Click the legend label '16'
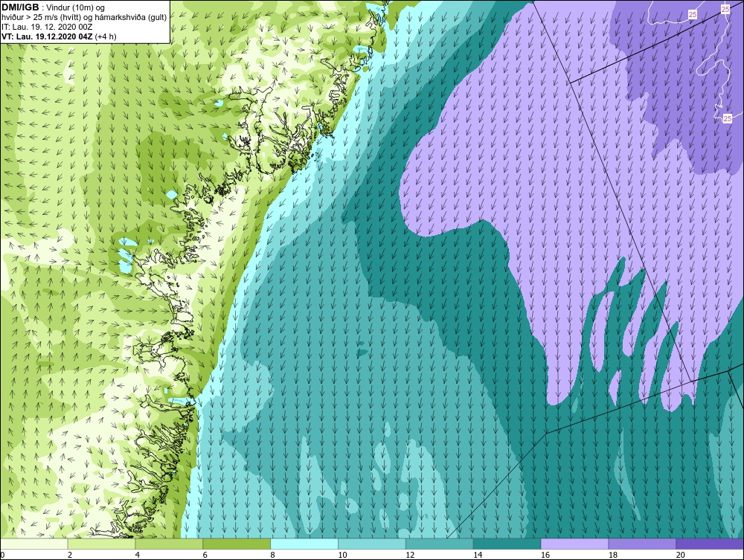Image resolution: width=744 pixels, height=560 pixels. pos(545,555)
